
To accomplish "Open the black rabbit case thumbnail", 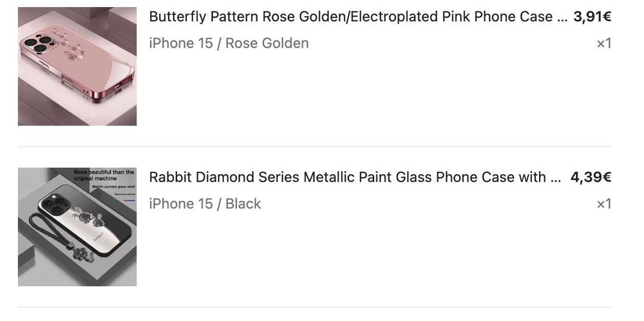I will 77,227.
